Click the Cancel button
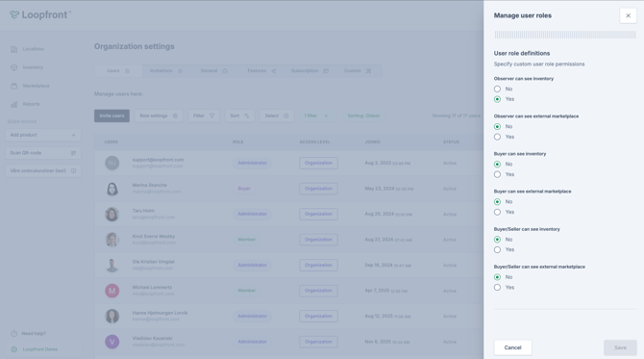This screenshot has height=359, width=644. pos(512,347)
